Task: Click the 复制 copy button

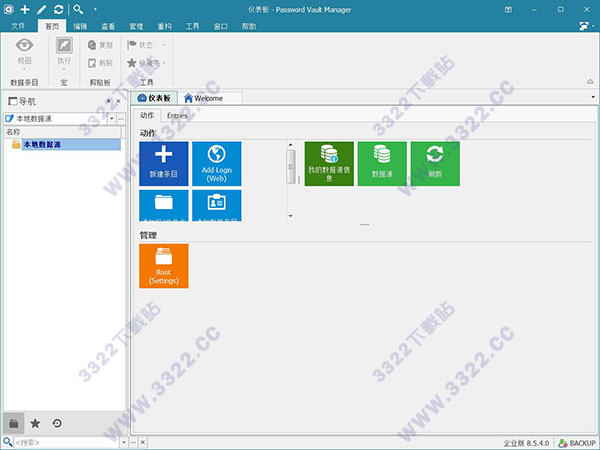Action: 100,45
